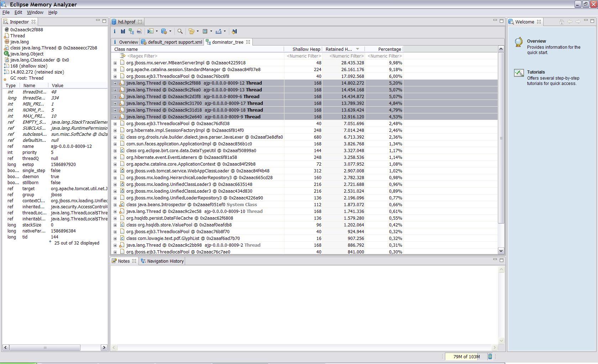
Task: Open the File menu
Action: (6, 12)
